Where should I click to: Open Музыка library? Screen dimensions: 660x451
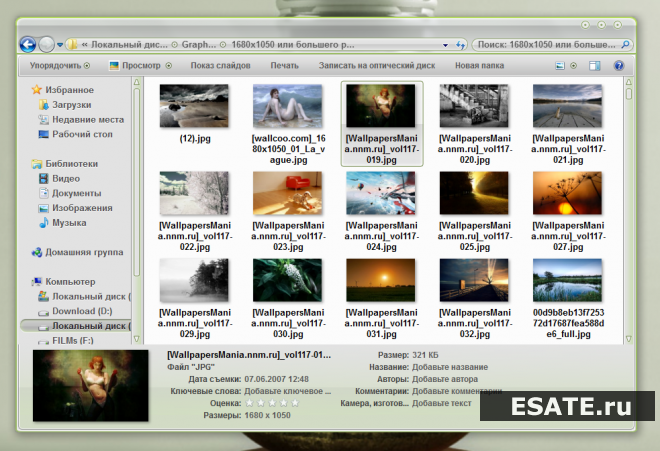[x=69, y=223]
